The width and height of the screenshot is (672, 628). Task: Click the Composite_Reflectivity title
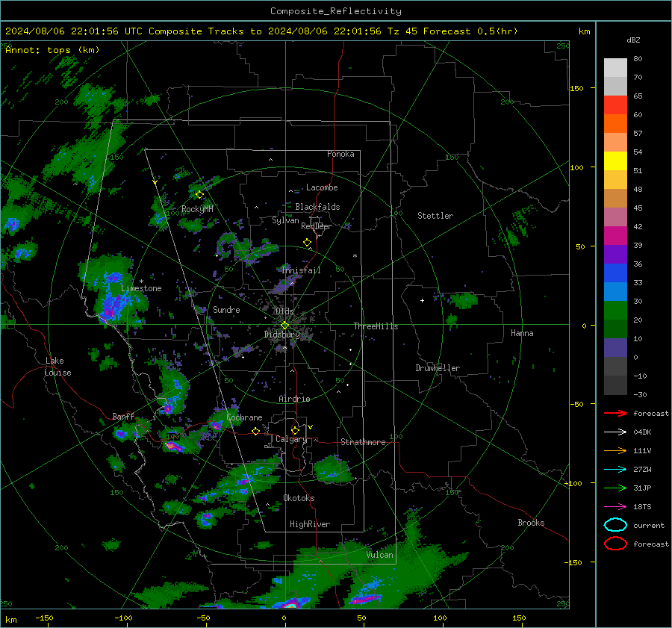point(336,11)
